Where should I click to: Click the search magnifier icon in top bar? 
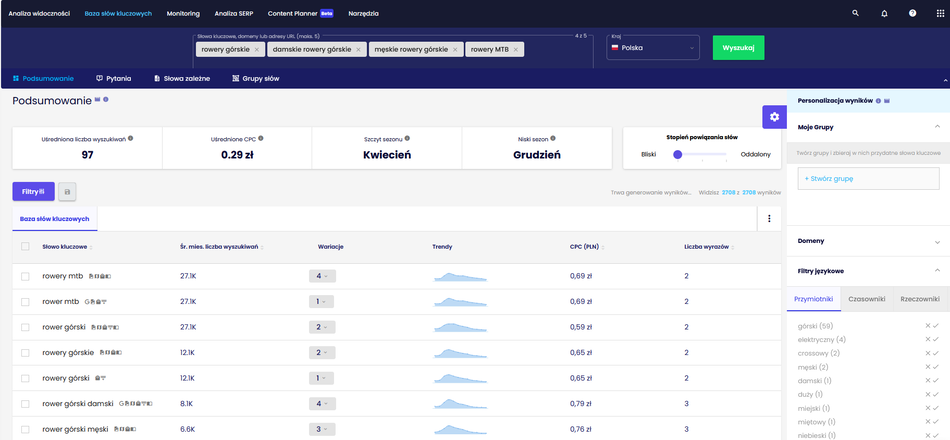click(x=855, y=14)
